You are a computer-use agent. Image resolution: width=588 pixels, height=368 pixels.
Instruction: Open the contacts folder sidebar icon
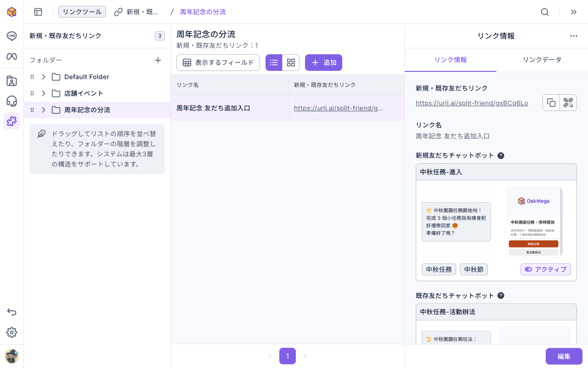pyautogui.click(x=11, y=81)
